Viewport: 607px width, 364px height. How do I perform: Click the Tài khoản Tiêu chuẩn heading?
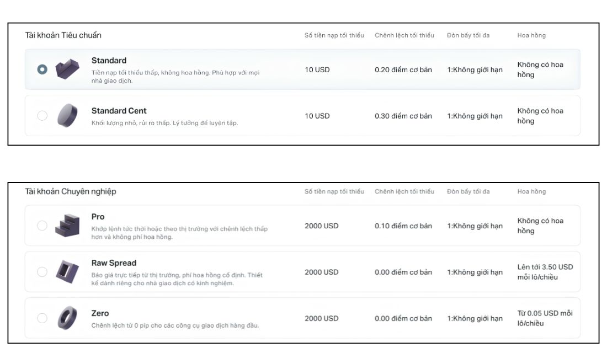pos(63,35)
